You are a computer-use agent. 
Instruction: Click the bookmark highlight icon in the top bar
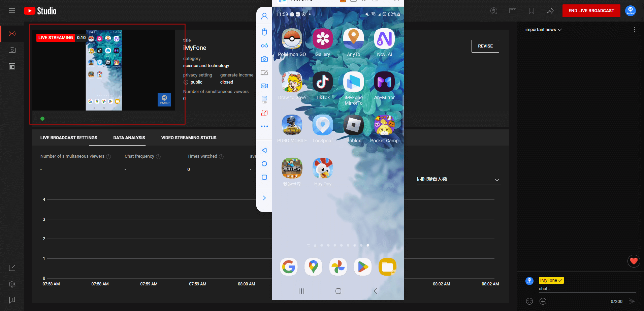pos(532,11)
